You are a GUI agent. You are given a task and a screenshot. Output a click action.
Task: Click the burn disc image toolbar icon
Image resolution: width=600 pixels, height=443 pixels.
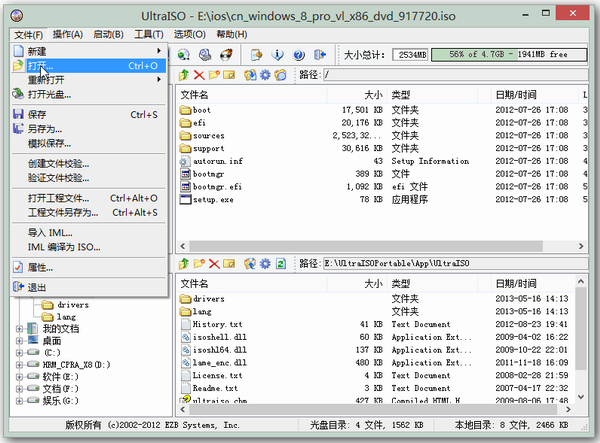point(226,55)
